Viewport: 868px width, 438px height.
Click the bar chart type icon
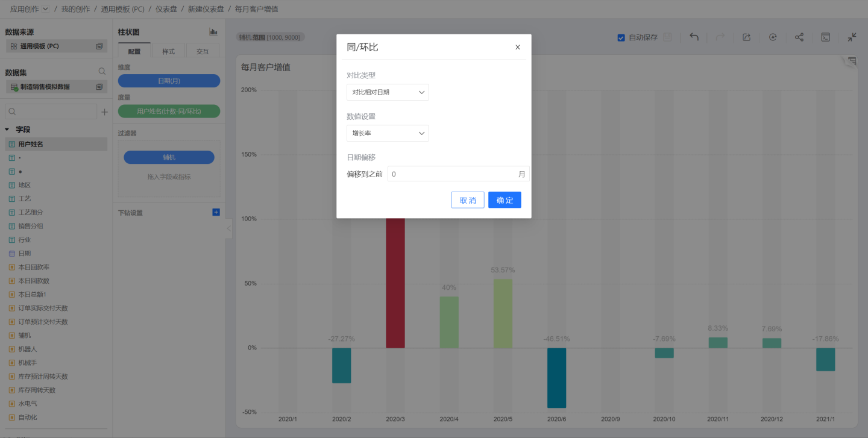click(x=213, y=32)
